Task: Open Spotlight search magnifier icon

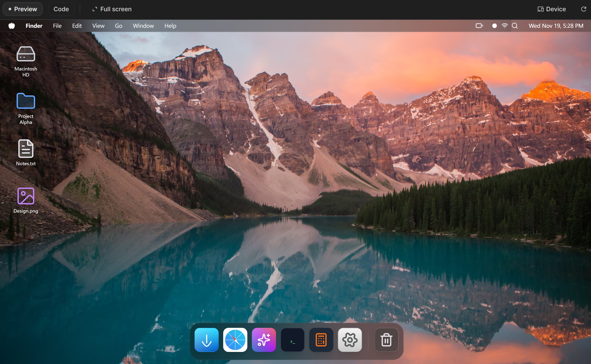Action: tap(515, 26)
